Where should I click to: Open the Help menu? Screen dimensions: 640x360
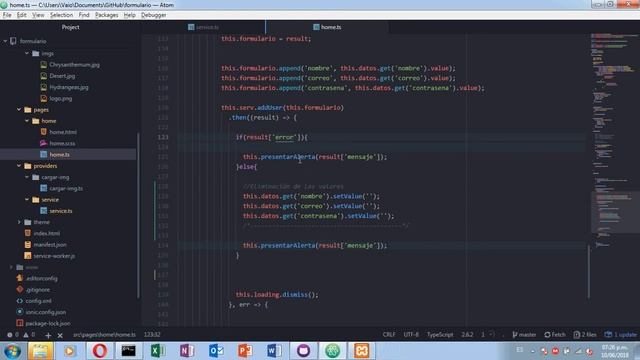(129, 15)
